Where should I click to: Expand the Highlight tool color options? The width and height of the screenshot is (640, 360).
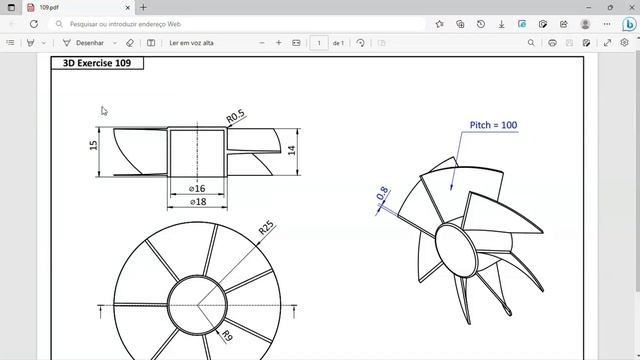(44, 43)
